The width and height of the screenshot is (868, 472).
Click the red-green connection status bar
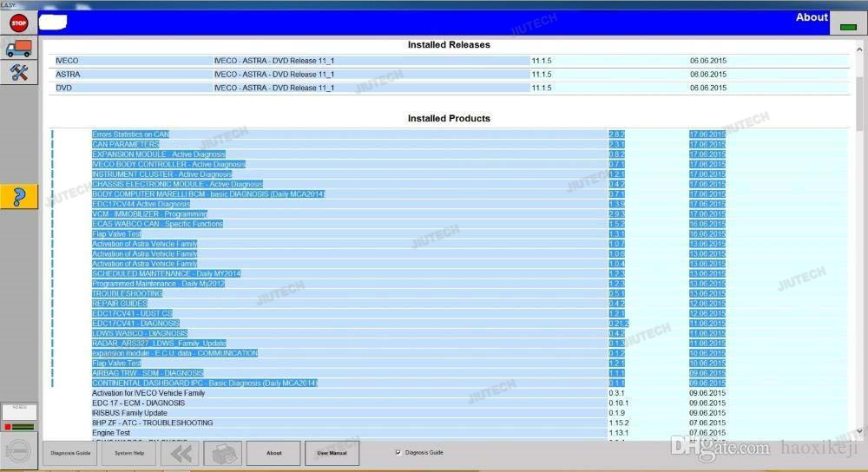click(x=19, y=427)
